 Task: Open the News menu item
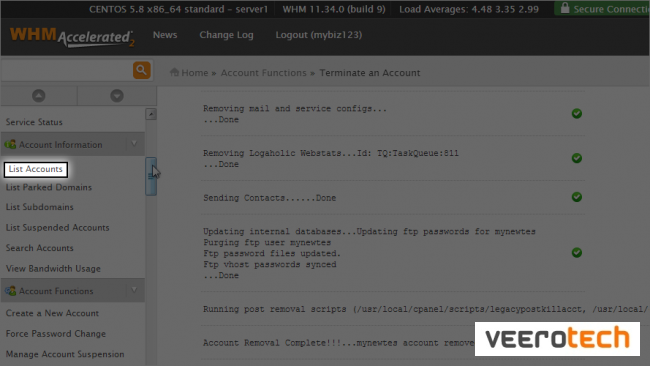pos(165,35)
